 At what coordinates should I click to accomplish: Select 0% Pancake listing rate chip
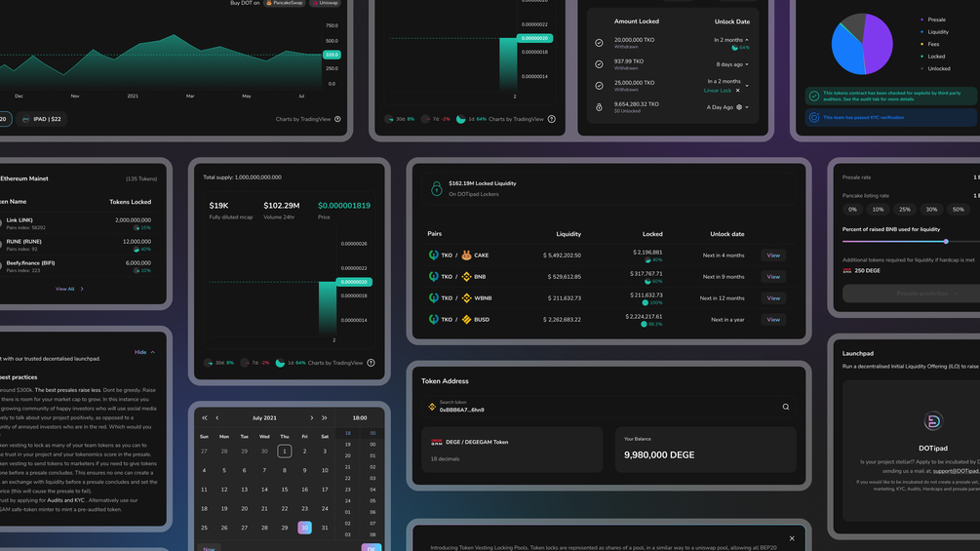[852, 210]
